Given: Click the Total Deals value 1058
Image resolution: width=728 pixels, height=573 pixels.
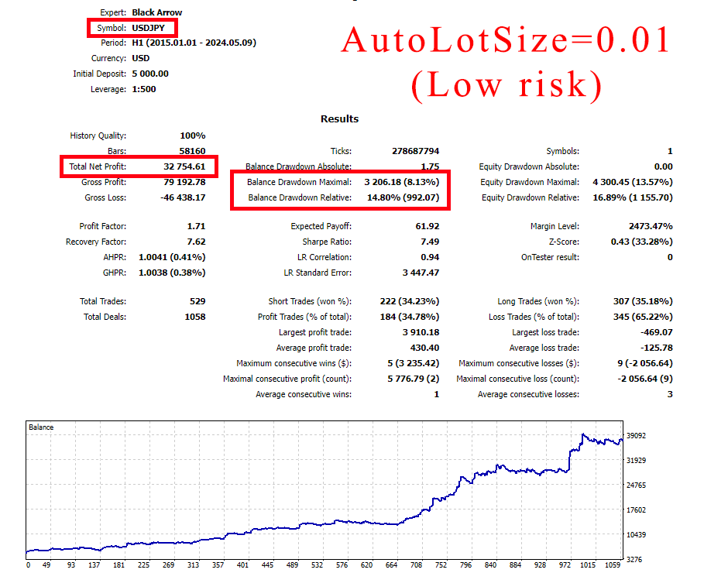Looking at the screenshot, I should pos(195,317).
